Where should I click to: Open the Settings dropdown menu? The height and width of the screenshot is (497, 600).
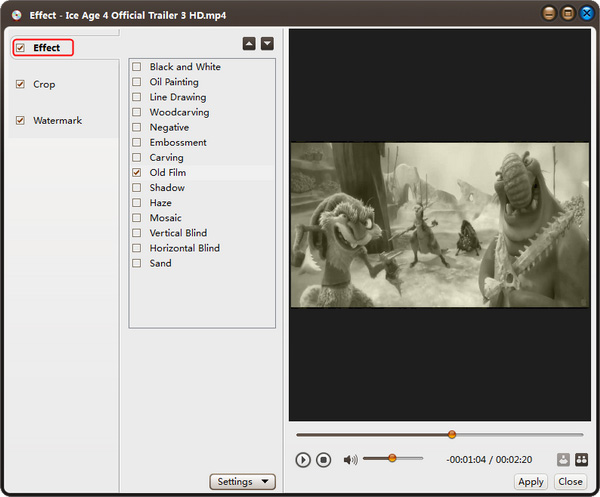243,482
